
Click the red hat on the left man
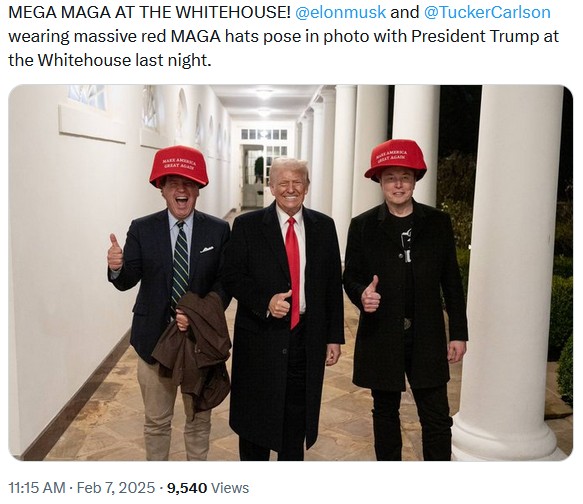click(x=179, y=166)
